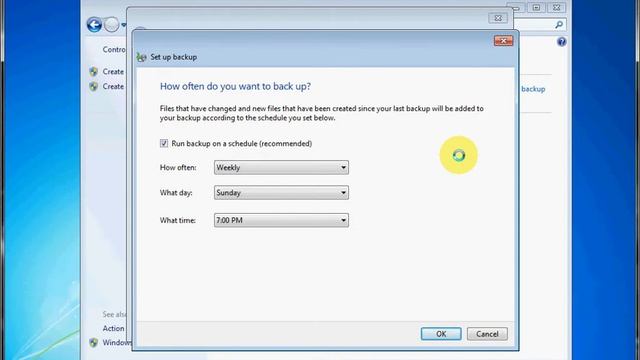The height and width of the screenshot is (360, 640).
Task: Open the How often dropdown showing Weekly
Action: click(281, 167)
